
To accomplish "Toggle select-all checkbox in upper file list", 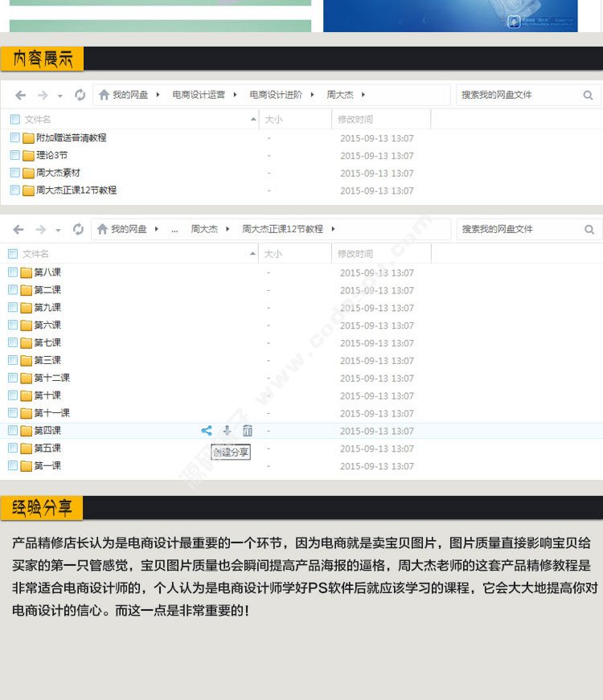I will click(14, 119).
